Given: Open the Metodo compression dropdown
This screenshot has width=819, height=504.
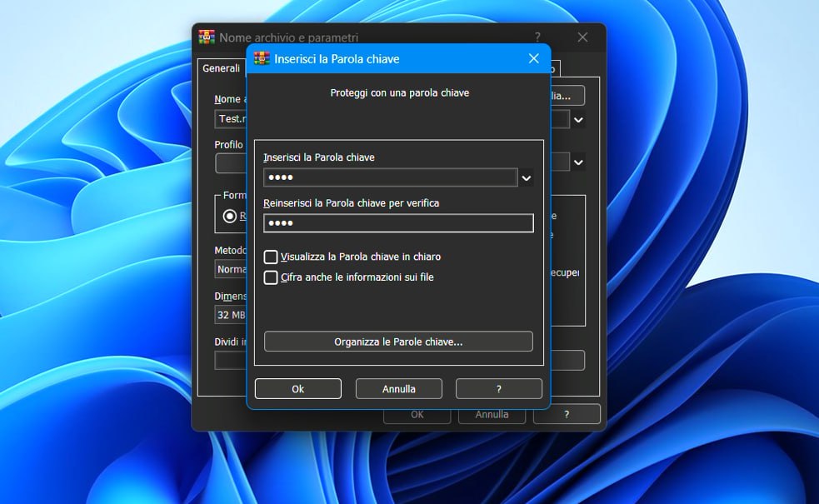Looking at the screenshot, I should tap(230, 270).
